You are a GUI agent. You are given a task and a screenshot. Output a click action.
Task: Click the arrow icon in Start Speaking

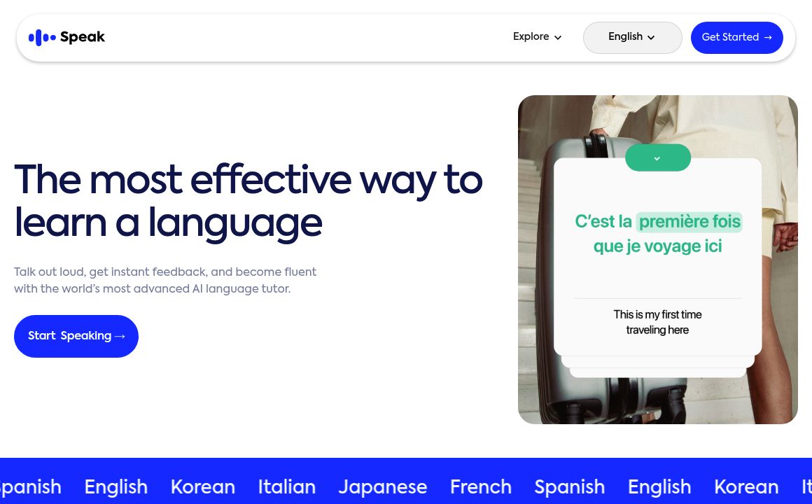pyautogui.click(x=120, y=337)
